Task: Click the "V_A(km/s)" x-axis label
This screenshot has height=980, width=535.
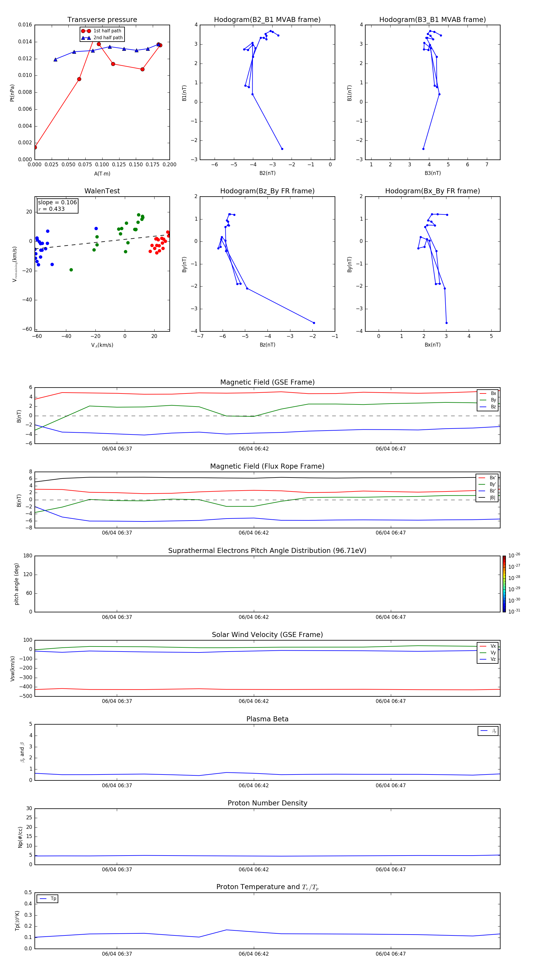Action: click(x=102, y=345)
